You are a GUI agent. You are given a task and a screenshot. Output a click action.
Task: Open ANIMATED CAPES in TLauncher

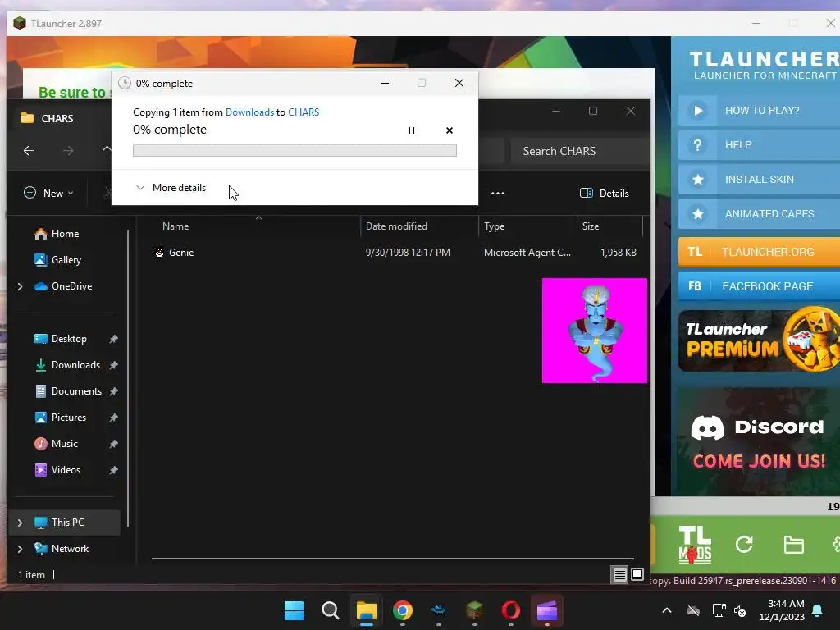tap(759, 214)
